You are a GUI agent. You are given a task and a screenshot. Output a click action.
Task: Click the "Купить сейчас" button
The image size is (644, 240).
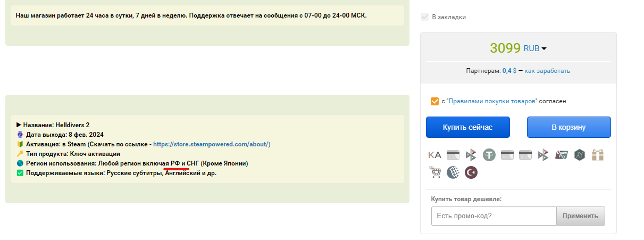[468, 127]
